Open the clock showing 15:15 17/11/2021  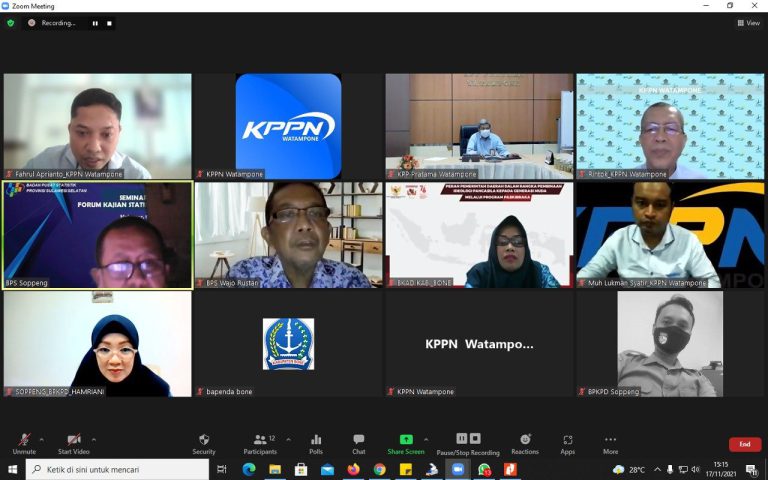click(721, 469)
